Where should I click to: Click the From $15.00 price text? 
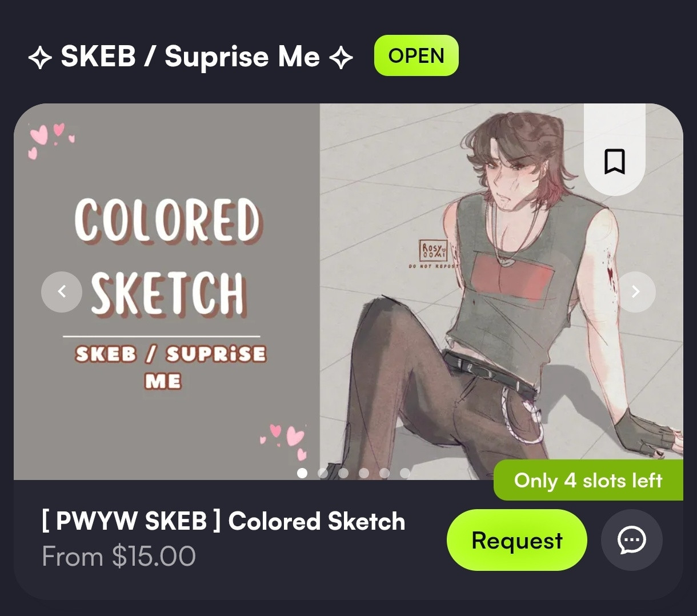[119, 556]
